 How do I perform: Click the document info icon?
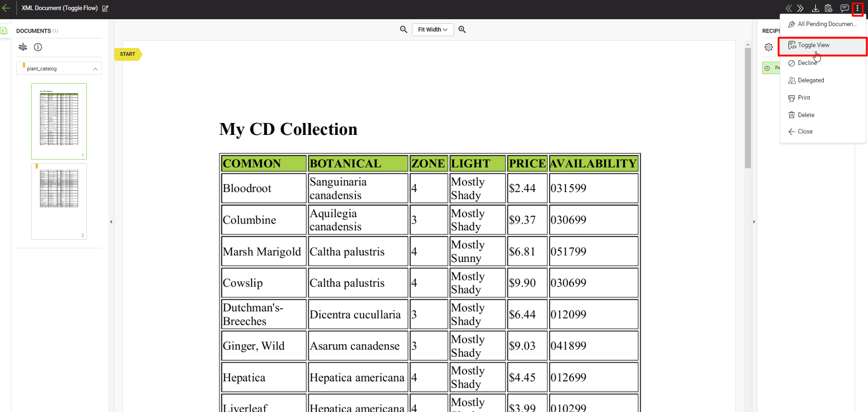(x=38, y=47)
